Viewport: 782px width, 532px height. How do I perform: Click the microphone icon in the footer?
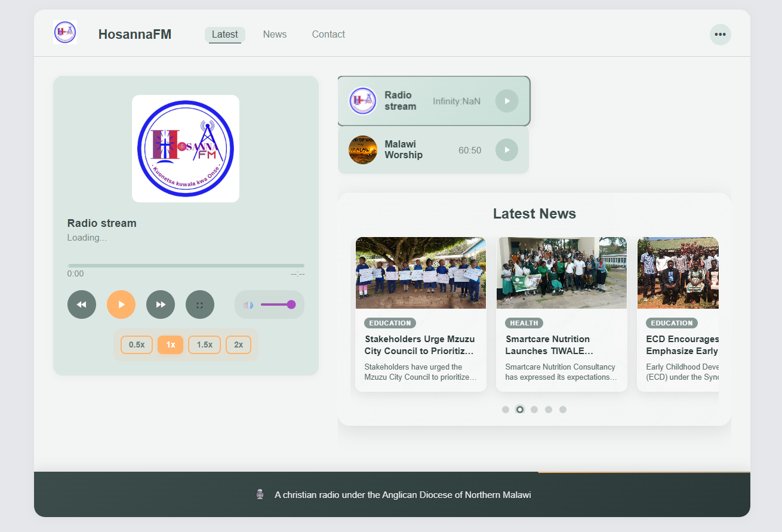coord(260,494)
